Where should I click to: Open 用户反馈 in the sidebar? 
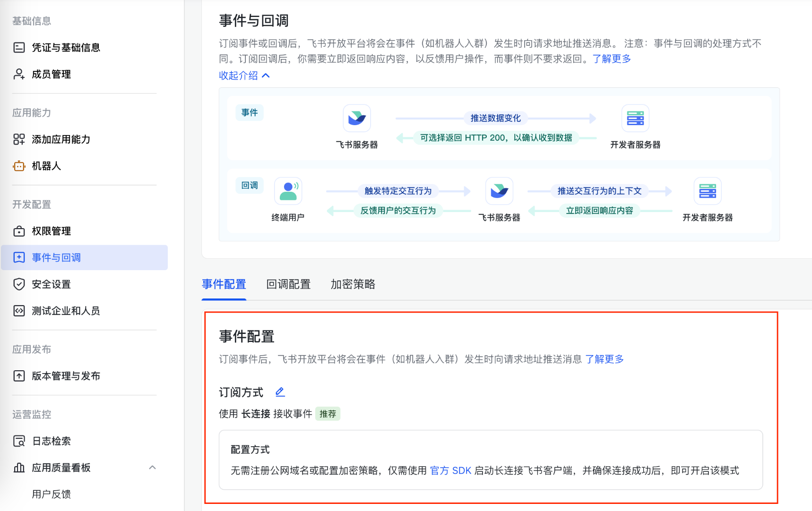coord(51,494)
